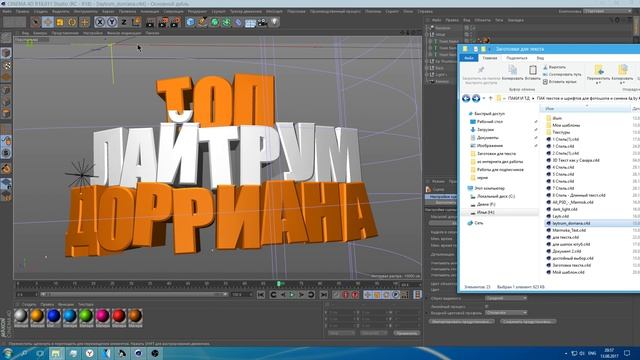This screenshot has height=360, width=640.
Task: Click the record keyframe button
Action: (x=336, y=294)
